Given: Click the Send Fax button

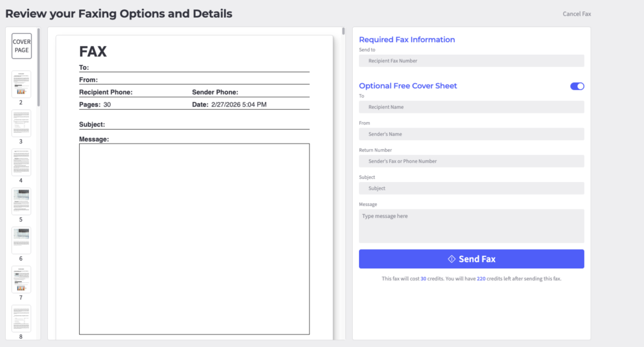Looking at the screenshot, I should (x=472, y=259).
